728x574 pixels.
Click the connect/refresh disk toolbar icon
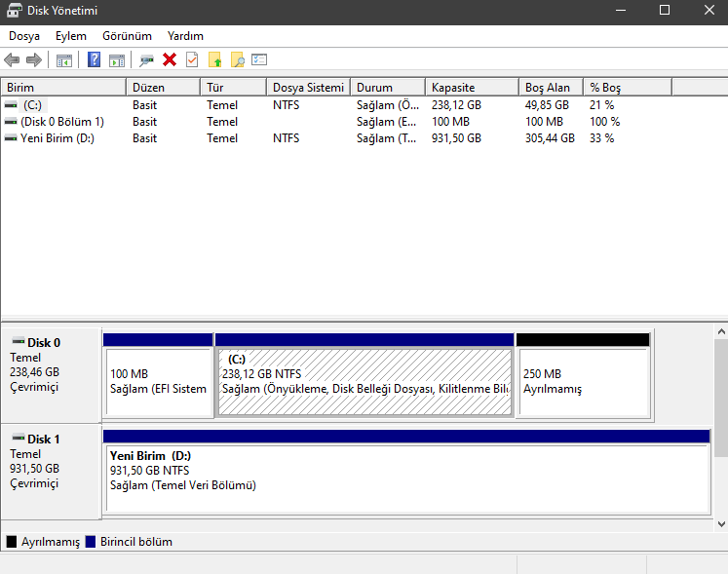pyautogui.click(x=146, y=59)
